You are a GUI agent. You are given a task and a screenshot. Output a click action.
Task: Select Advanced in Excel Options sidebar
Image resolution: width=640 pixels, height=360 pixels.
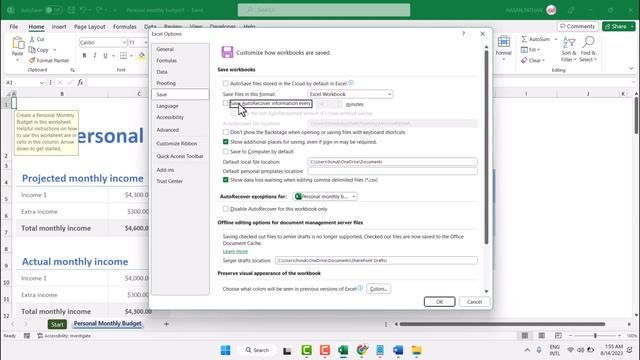167,130
